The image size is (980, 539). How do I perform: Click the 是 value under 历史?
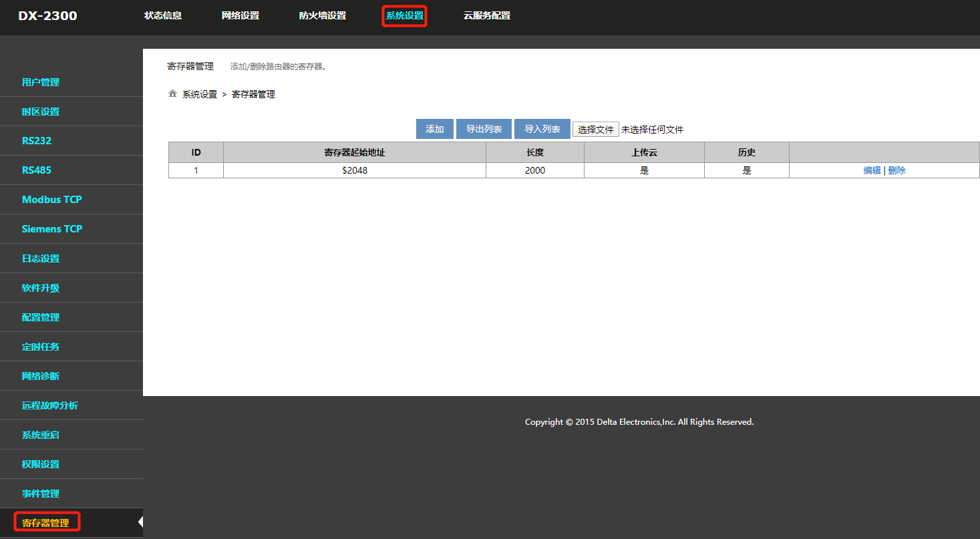pyautogui.click(x=747, y=170)
